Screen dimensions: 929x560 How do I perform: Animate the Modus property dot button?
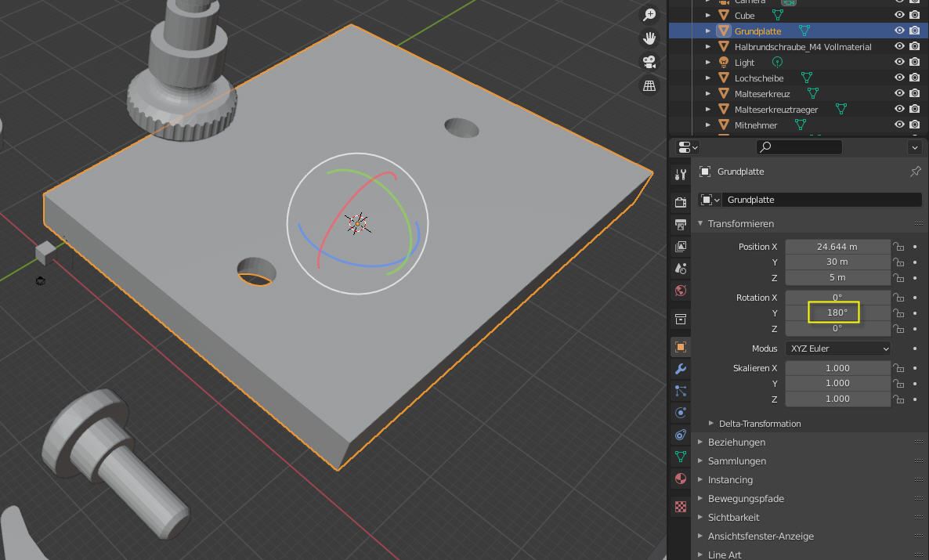(916, 349)
